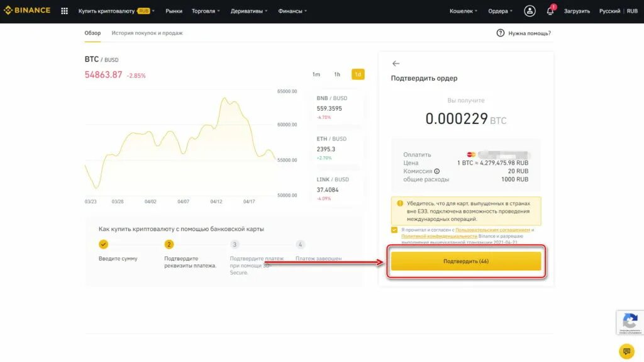Image resolution: width=644 pixels, height=362 pixels.
Task: Click the Подтвердить confirm button
Action: pos(466,261)
